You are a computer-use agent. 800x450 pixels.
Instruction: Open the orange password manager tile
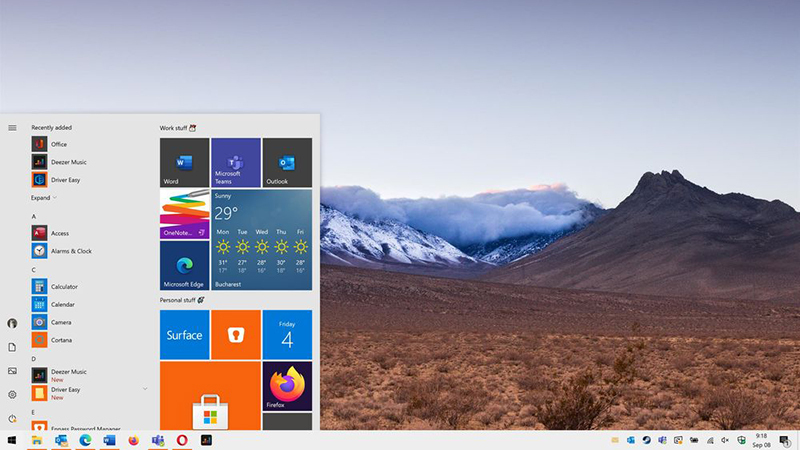click(236, 335)
